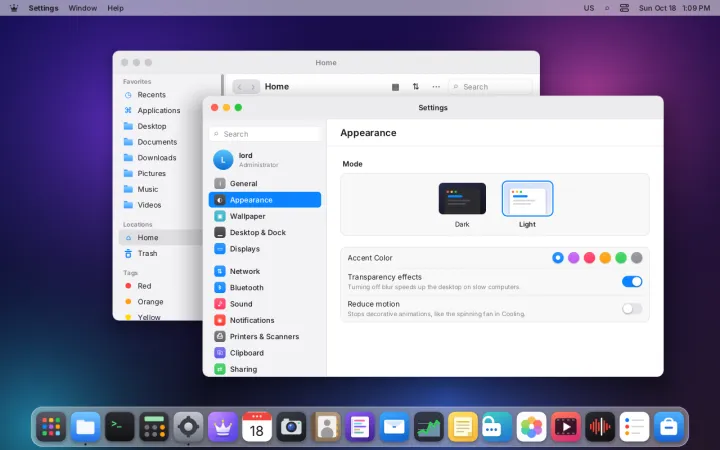This screenshot has width=720, height=450.
Task: Open the launcher grid icon in dock
Action: [51, 427]
